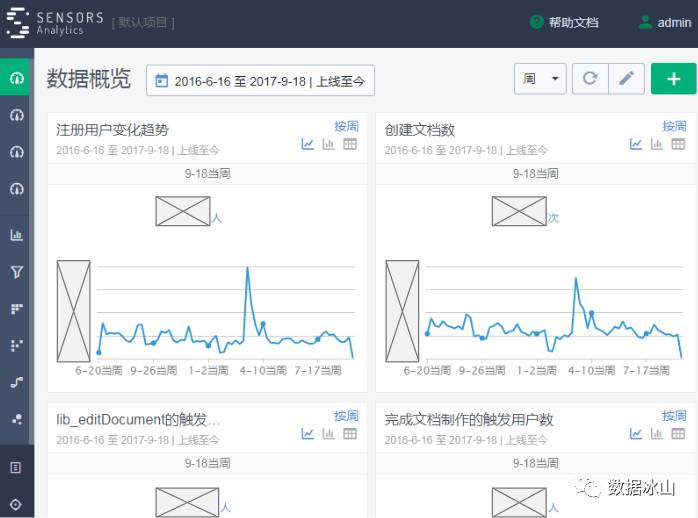Viewport: 698px width, 518px height.
Task: Open the user segmentation dots icon in sidebar
Action: 16,419
